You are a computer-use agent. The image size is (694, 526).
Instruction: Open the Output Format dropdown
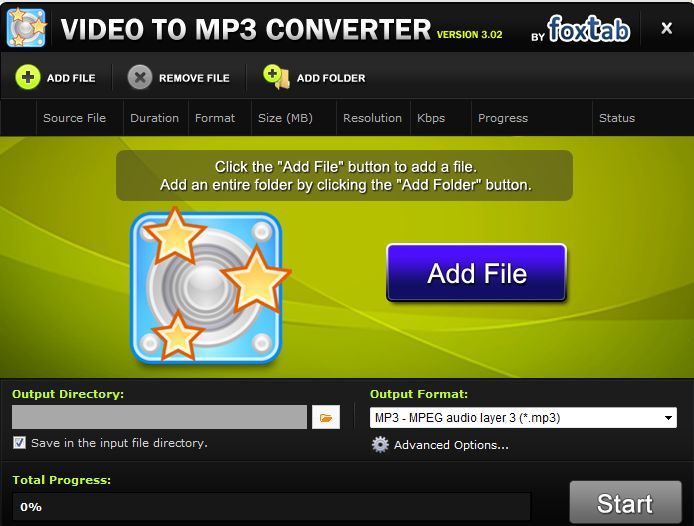pyautogui.click(x=523, y=418)
